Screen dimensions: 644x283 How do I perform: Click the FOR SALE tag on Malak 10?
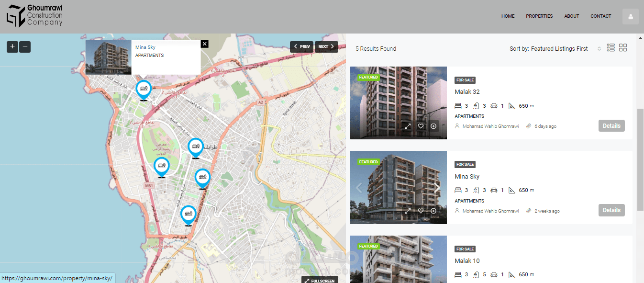(x=465, y=249)
